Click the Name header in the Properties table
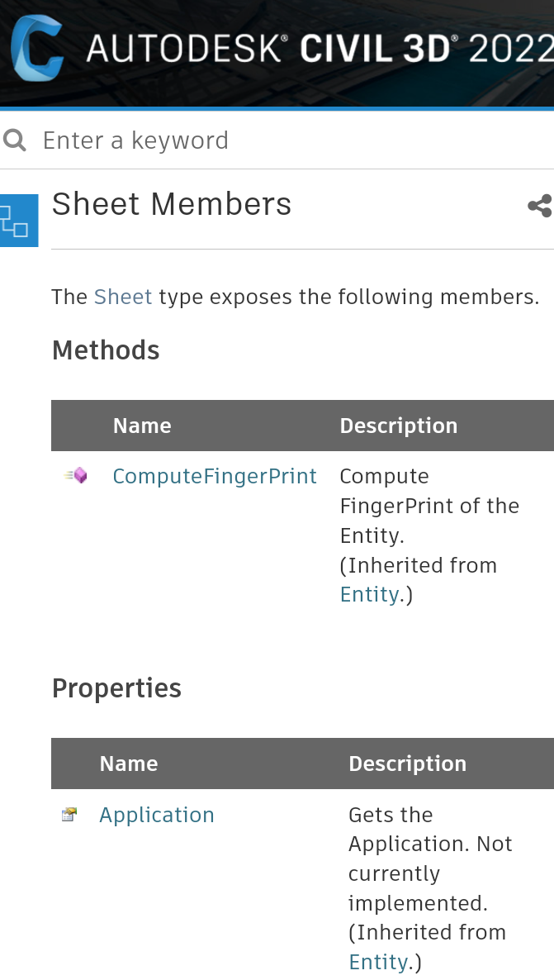Viewport: 554px width, 980px height. [x=129, y=763]
